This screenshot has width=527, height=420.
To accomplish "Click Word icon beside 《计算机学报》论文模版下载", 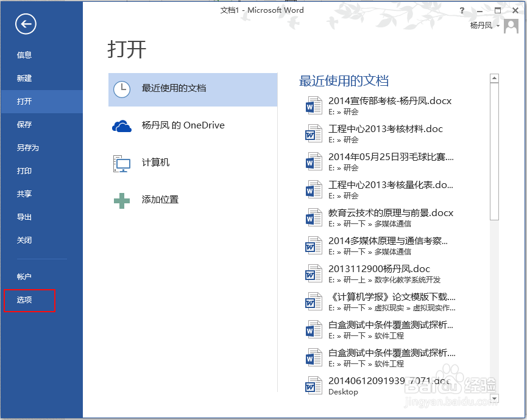I will (314, 301).
